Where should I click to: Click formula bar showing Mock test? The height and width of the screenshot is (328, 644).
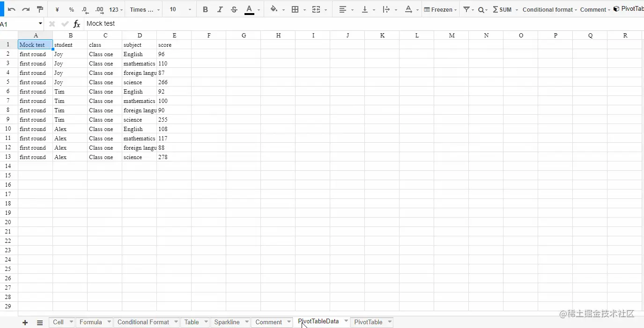click(x=364, y=23)
